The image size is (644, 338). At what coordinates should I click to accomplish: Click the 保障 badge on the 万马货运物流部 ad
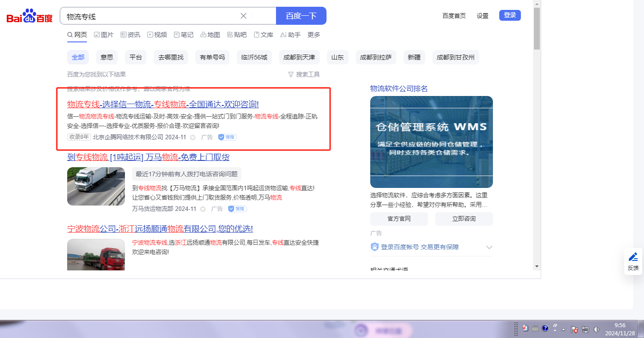pos(238,209)
